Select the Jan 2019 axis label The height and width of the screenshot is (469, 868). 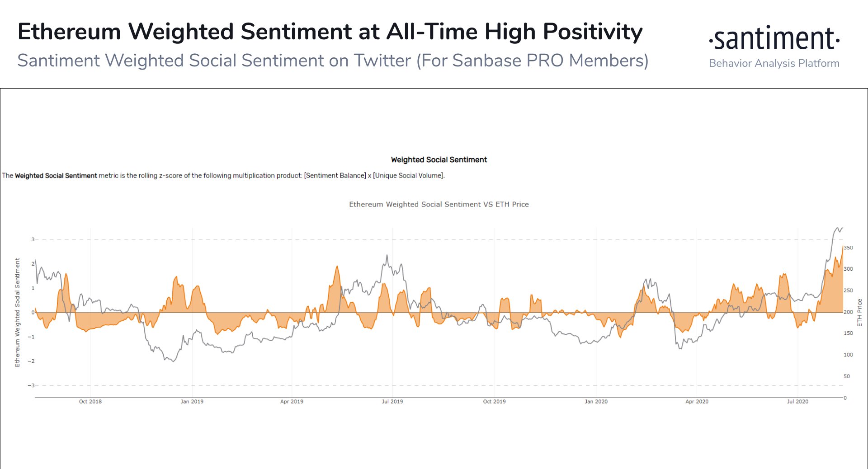(x=192, y=401)
